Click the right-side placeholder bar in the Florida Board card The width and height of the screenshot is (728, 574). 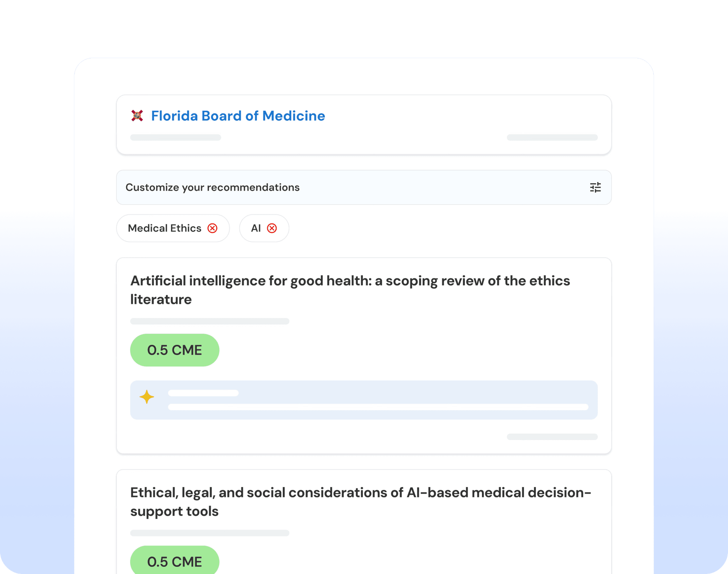coord(552,137)
